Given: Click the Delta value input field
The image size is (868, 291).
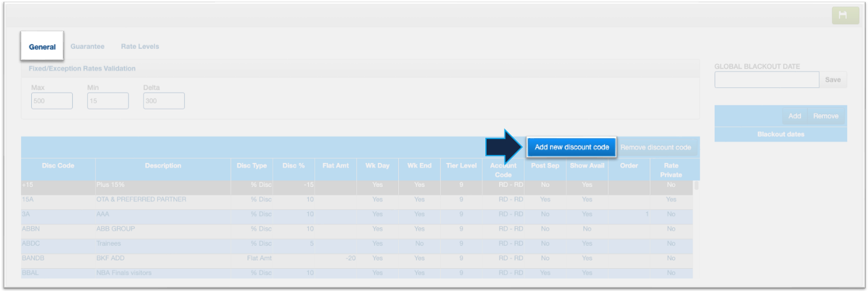Looking at the screenshot, I should tap(163, 101).
